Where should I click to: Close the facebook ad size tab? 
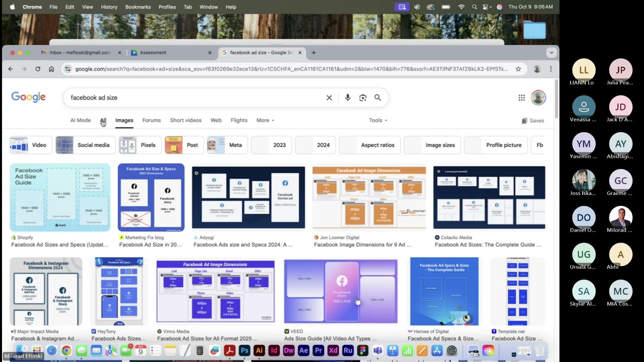click(300, 52)
